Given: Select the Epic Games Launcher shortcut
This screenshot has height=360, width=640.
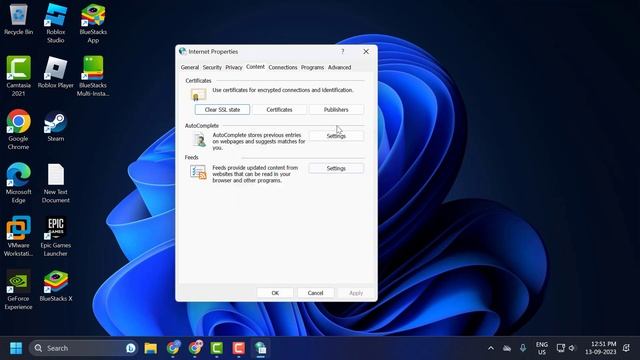Looking at the screenshot, I should (x=56, y=236).
